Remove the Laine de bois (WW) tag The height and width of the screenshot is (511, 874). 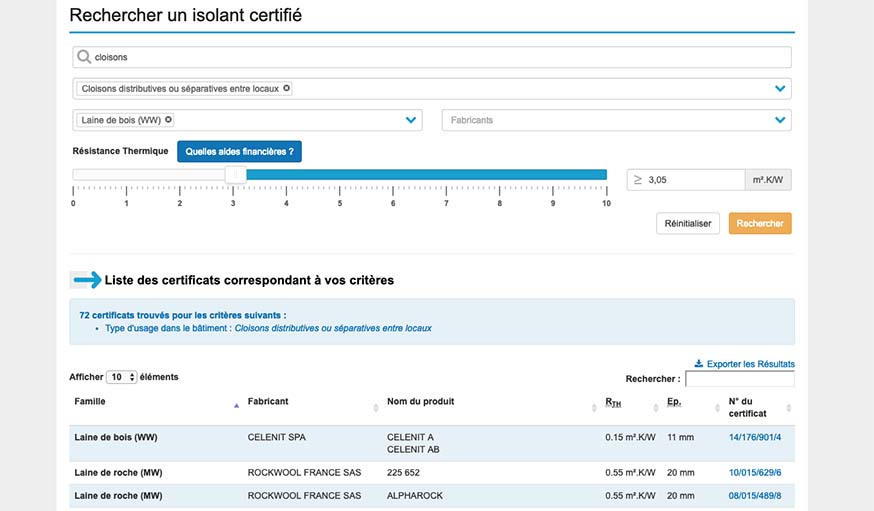168,119
